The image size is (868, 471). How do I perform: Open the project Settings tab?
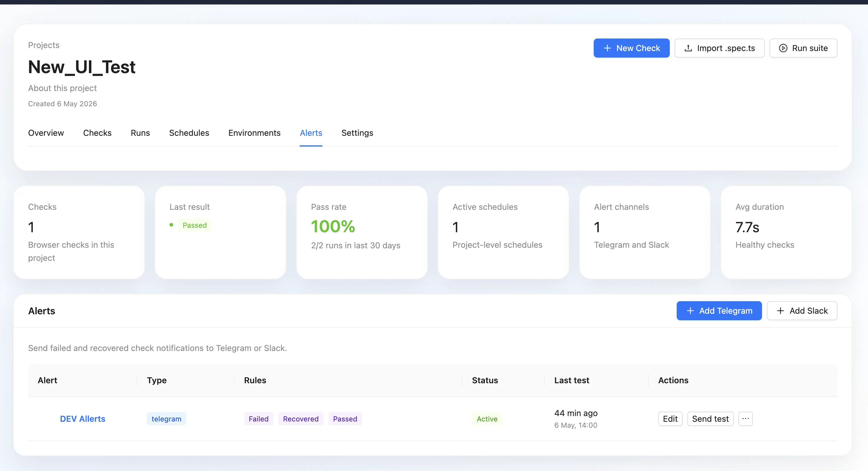[357, 133]
